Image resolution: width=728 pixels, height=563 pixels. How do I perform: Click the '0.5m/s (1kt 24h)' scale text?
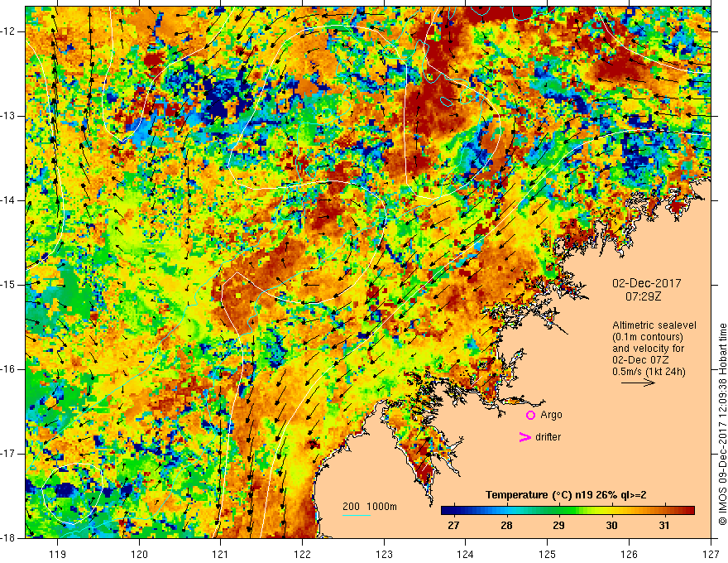(x=649, y=372)
